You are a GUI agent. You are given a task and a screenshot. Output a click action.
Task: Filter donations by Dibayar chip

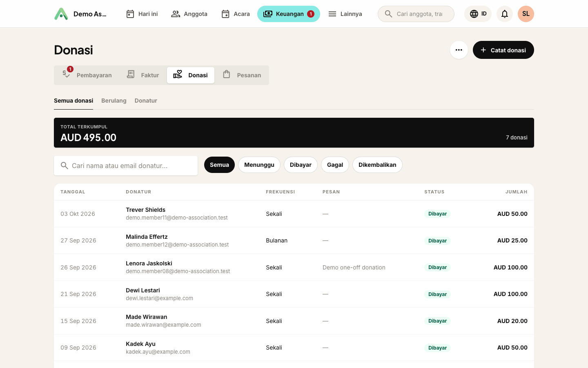tap(301, 165)
